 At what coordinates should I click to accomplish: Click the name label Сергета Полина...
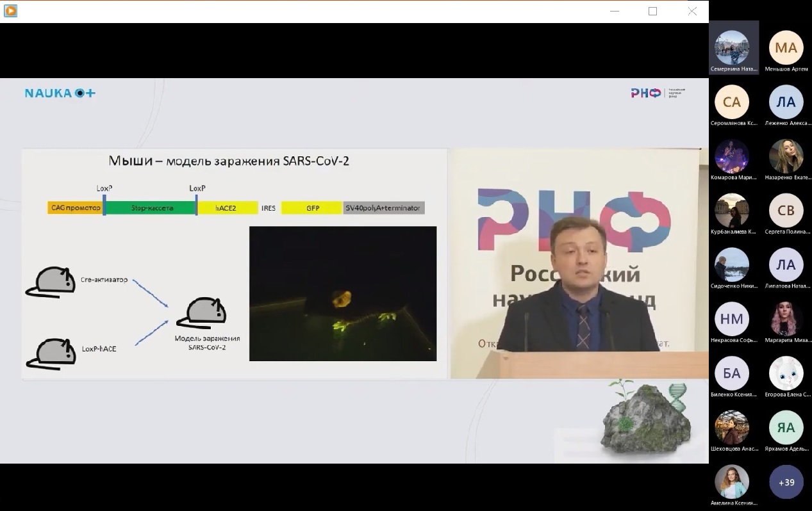pos(786,232)
